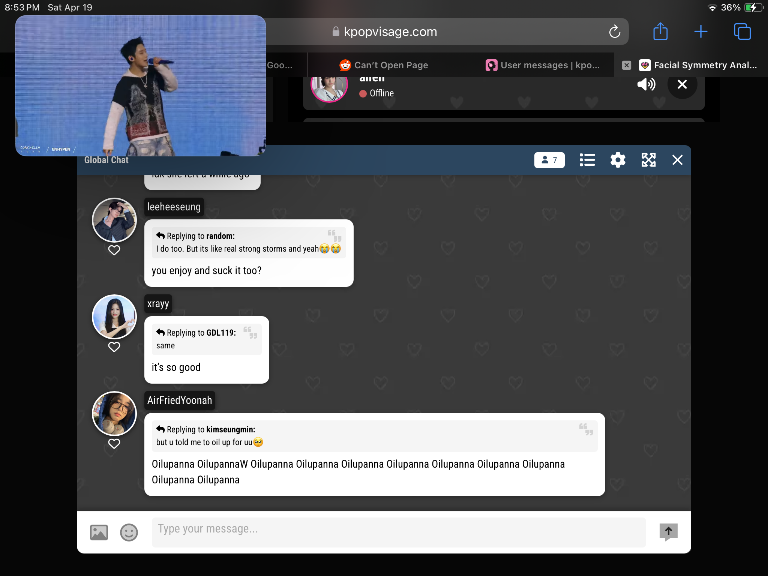This screenshot has width=768, height=576.
Task: Select 'you enjoy and suck it too?' message
Action: [206, 270]
